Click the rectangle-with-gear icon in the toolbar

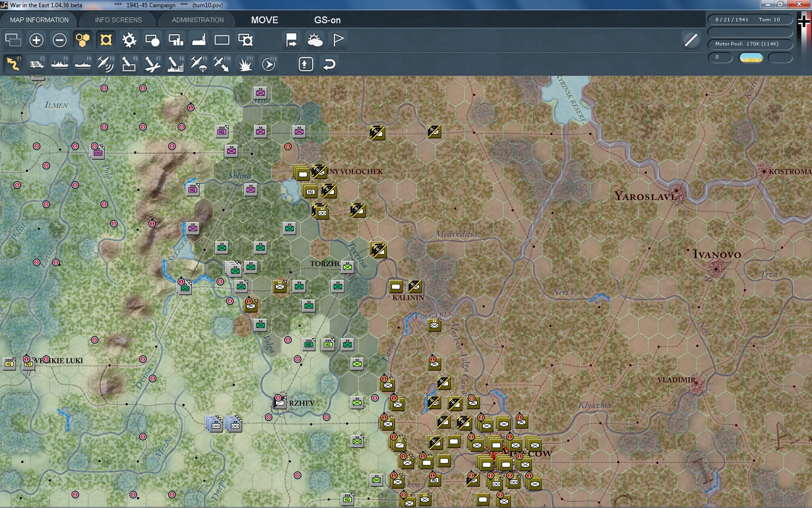pyautogui.click(x=245, y=40)
